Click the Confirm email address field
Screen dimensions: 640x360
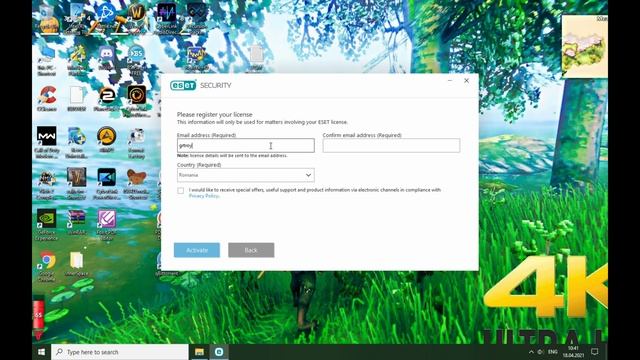point(391,145)
